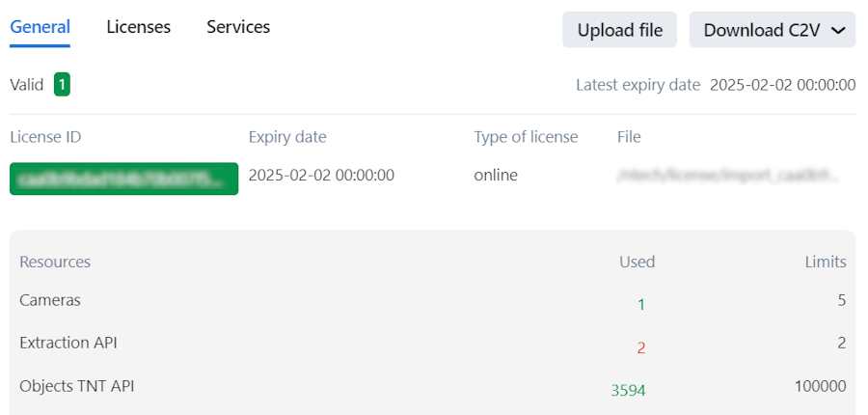Click the online license type value

496,176
